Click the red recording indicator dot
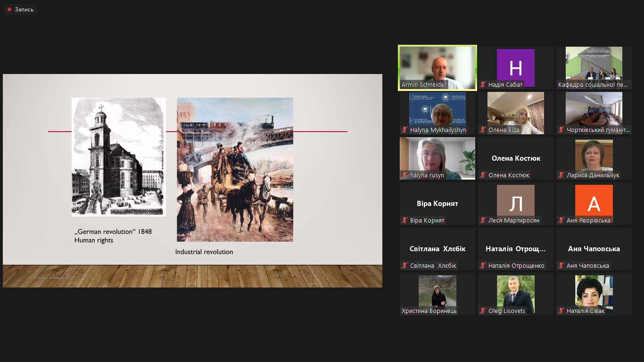644x362 pixels. pos(9,9)
